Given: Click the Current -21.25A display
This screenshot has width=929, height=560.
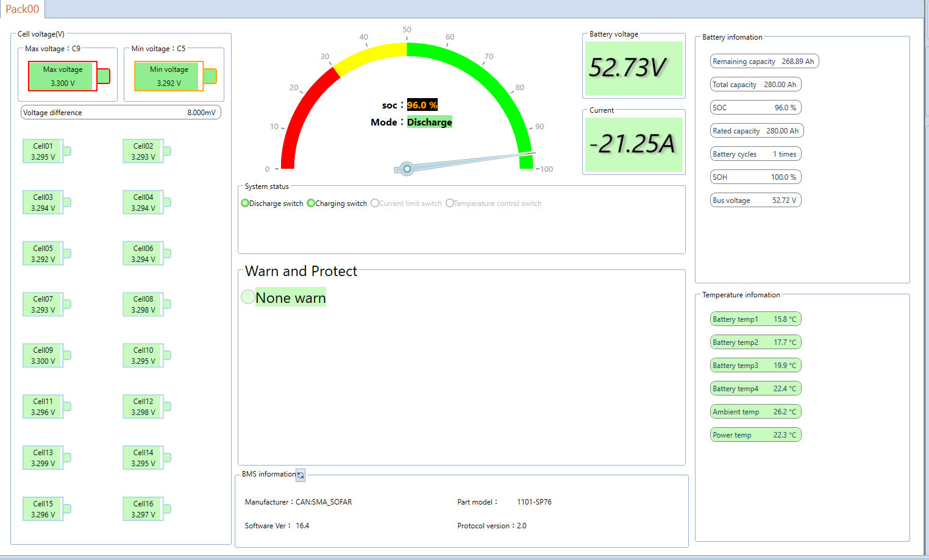Looking at the screenshot, I should [634, 144].
